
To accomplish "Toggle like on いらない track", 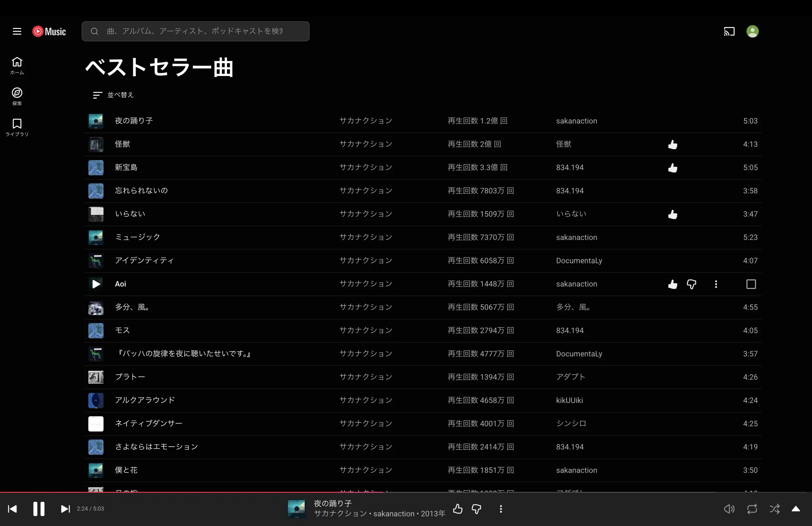I will (x=672, y=214).
